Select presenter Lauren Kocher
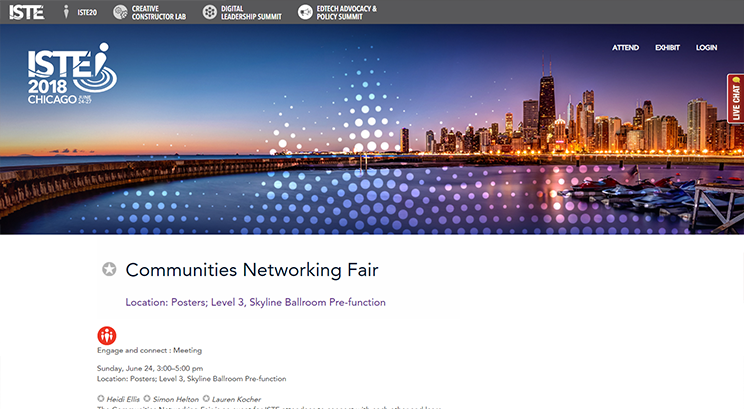Viewport: 744px width, 409px height. [236, 399]
